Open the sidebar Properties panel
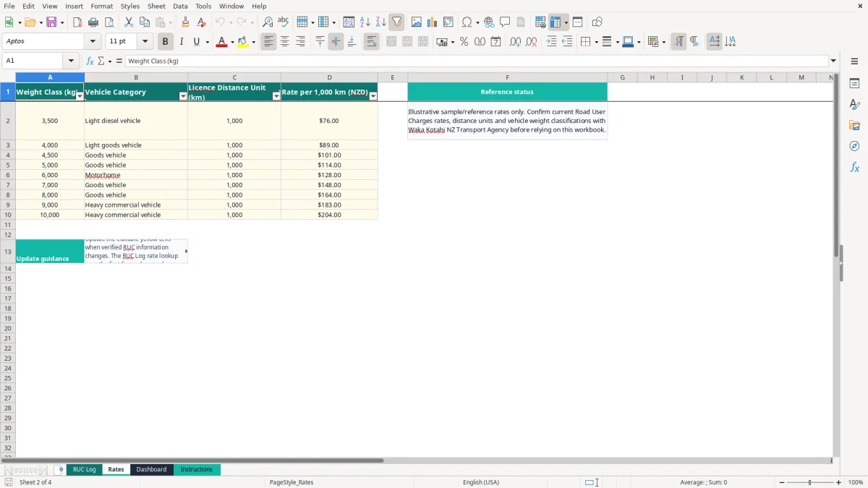The width and height of the screenshot is (868, 488). pos(854,83)
